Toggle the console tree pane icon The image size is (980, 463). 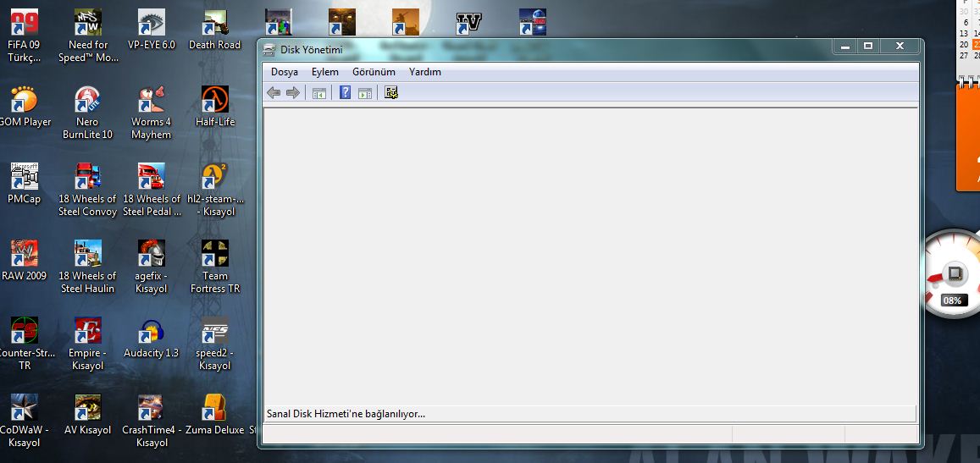319,93
